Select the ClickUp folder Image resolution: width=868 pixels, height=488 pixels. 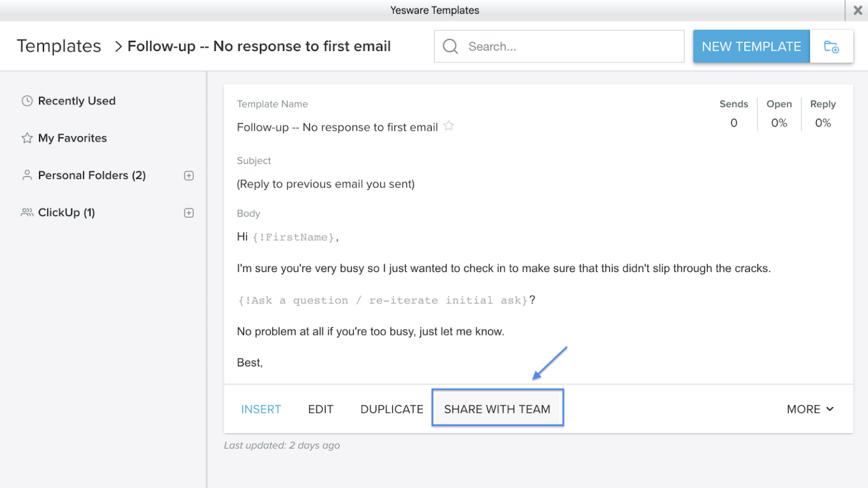pos(66,212)
